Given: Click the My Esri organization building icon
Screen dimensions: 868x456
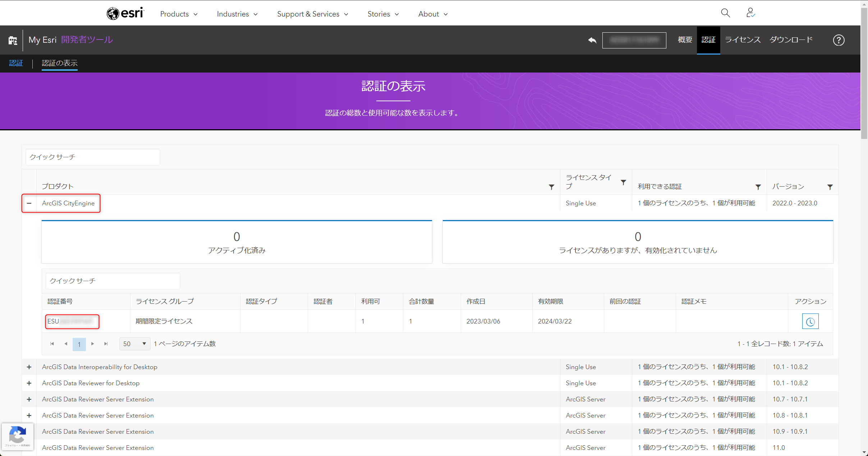Looking at the screenshot, I should (13, 40).
